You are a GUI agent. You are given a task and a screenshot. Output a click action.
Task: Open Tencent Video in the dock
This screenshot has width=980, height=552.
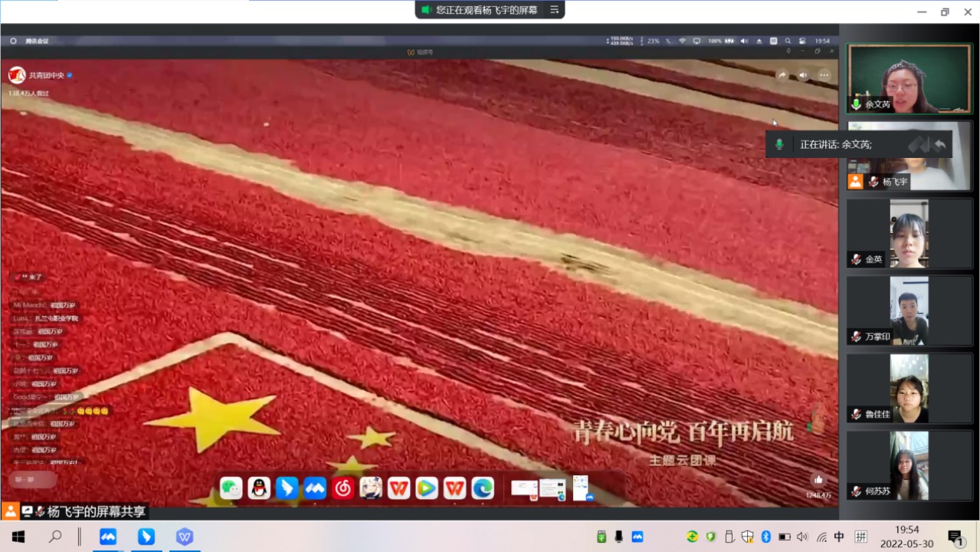(427, 488)
